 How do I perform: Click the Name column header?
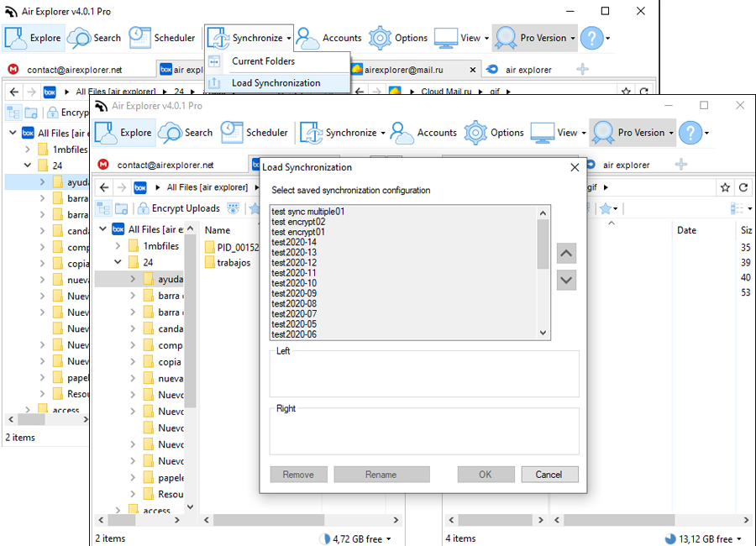(x=218, y=230)
